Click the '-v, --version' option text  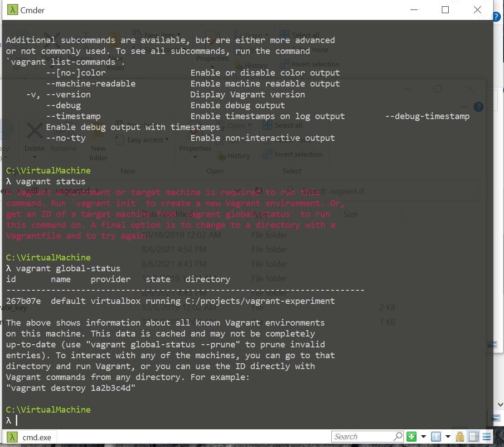[58, 94]
